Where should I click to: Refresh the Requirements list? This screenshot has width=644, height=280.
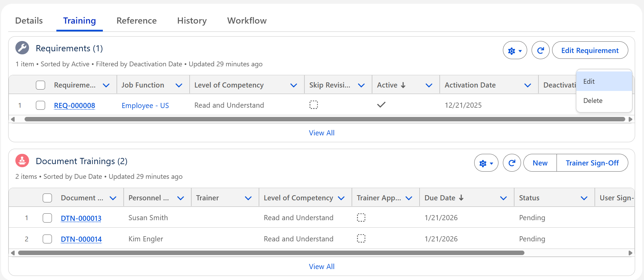540,51
